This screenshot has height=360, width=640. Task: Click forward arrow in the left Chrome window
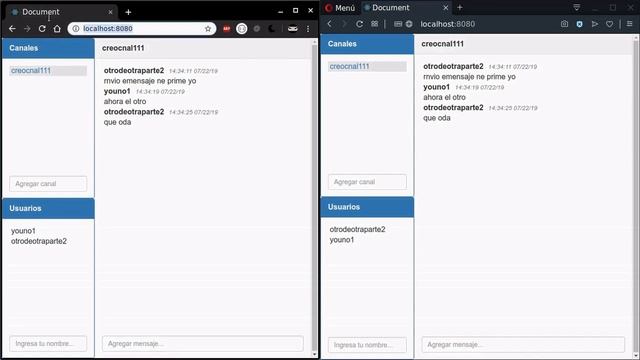pyautogui.click(x=27, y=29)
